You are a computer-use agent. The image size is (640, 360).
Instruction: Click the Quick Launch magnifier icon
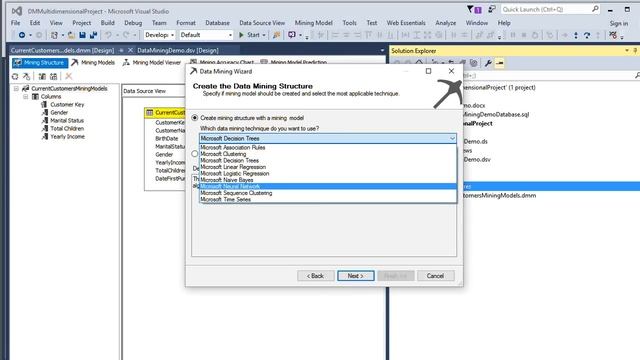595,9
